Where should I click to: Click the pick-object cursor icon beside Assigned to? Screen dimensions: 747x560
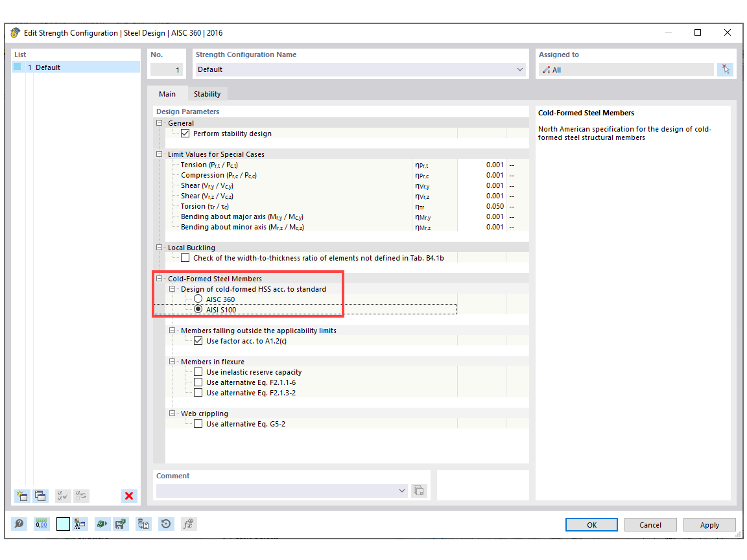(725, 69)
